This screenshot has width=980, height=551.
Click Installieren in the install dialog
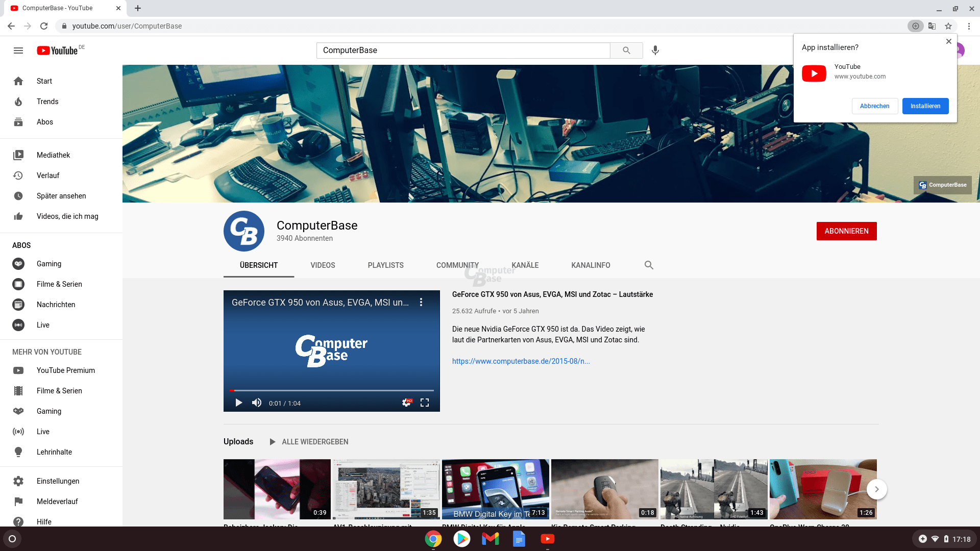pyautogui.click(x=925, y=106)
